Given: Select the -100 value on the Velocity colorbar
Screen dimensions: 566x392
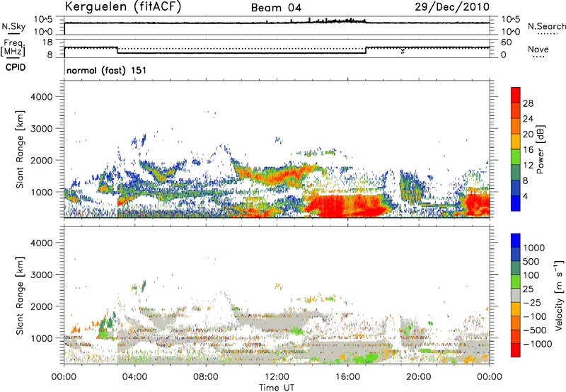Looking at the screenshot, I should 535,316.
